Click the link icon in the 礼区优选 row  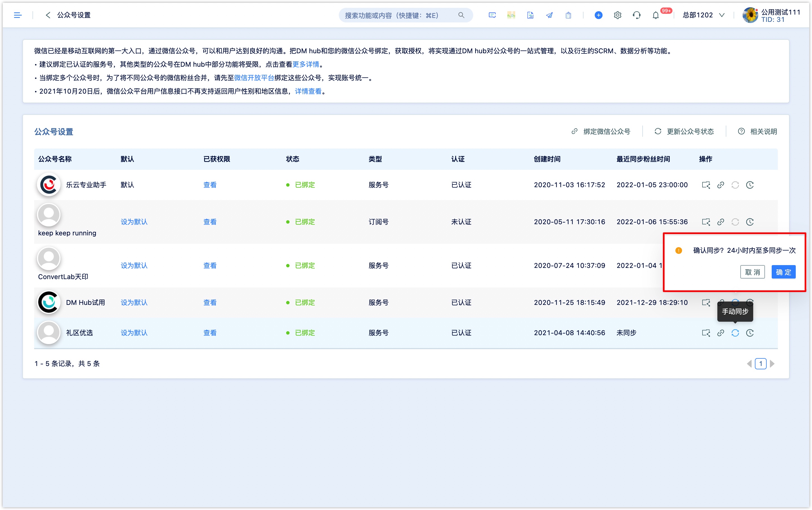pos(720,333)
